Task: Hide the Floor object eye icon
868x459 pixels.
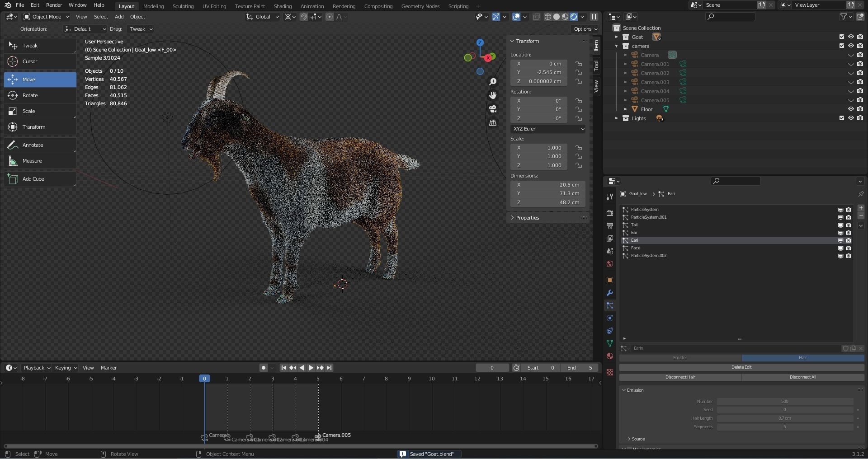Action: (851, 109)
